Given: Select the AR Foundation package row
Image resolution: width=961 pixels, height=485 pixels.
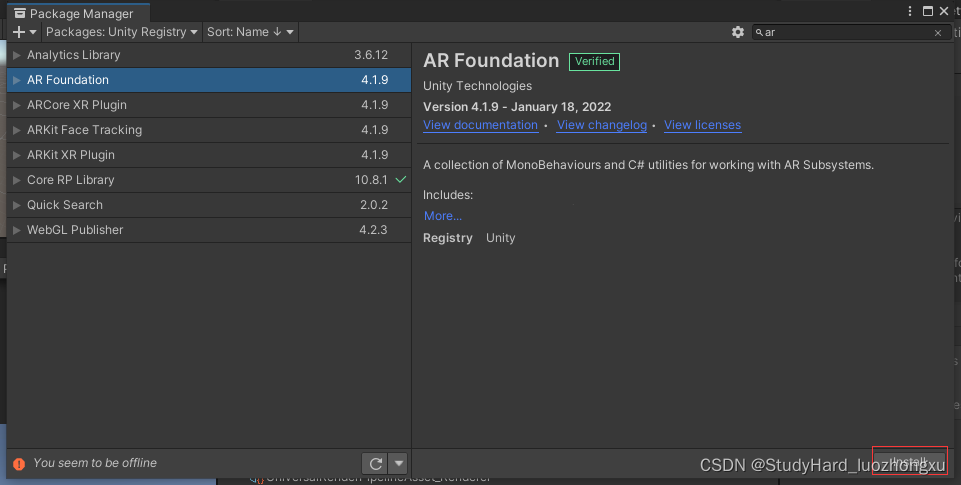Looking at the screenshot, I should coord(209,80).
